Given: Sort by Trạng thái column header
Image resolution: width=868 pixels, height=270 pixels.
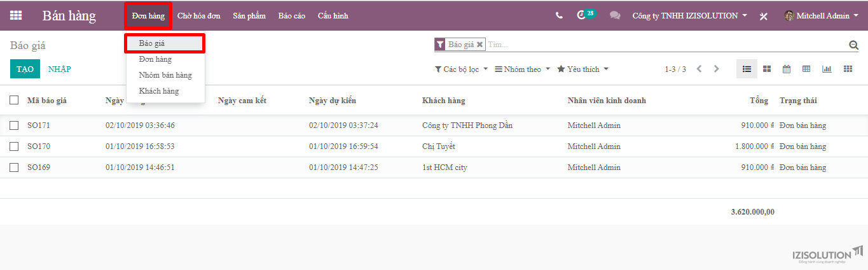Looking at the screenshot, I should pos(798,101).
